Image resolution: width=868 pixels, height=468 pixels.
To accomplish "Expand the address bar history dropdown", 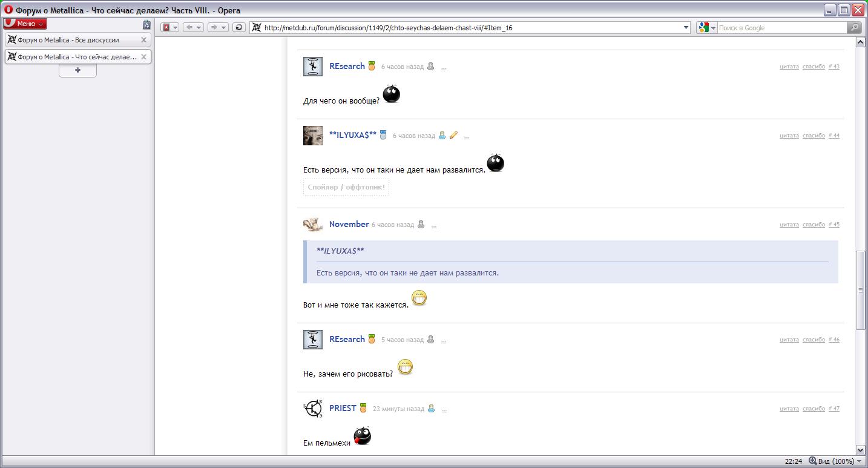I will pyautogui.click(x=686, y=27).
